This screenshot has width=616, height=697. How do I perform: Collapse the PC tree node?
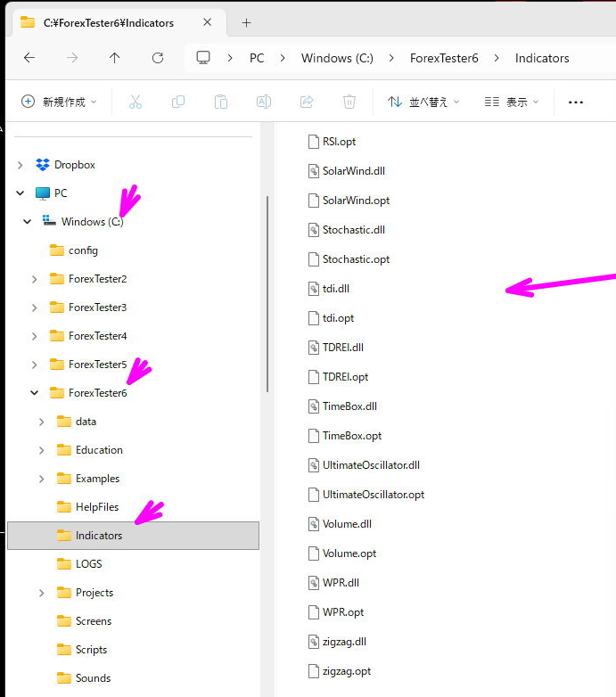[20, 193]
